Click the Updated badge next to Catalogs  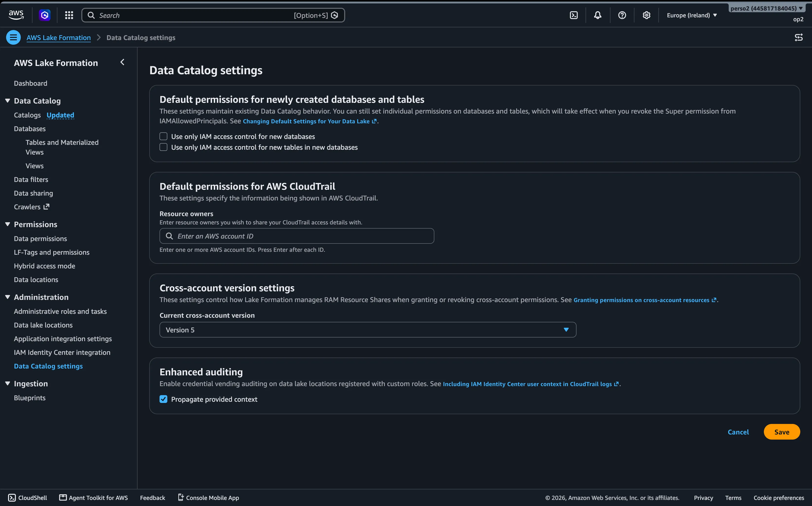coord(60,115)
